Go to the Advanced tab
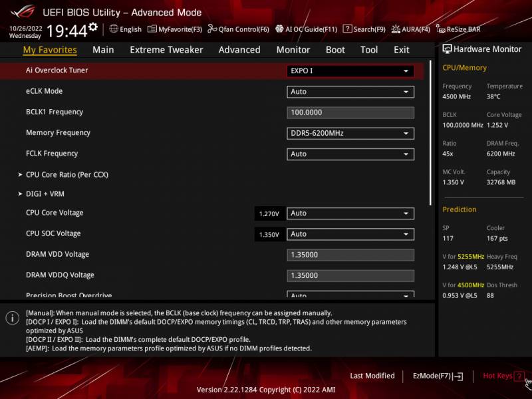Image resolution: width=532 pixels, height=399 pixels. pyautogui.click(x=239, y=50)
